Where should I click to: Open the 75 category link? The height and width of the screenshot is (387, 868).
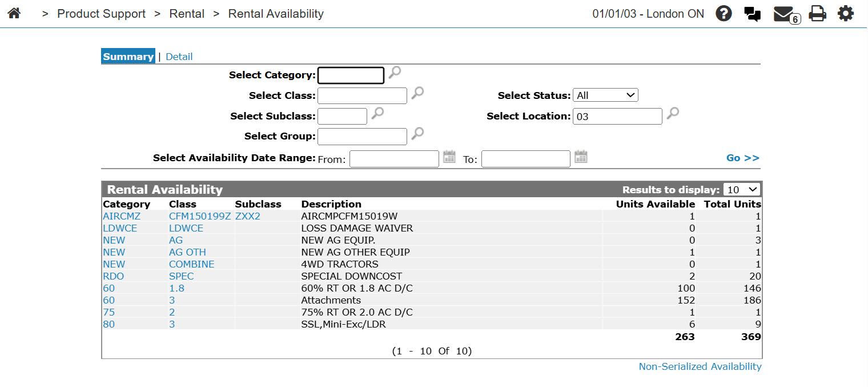click(108, 312)
